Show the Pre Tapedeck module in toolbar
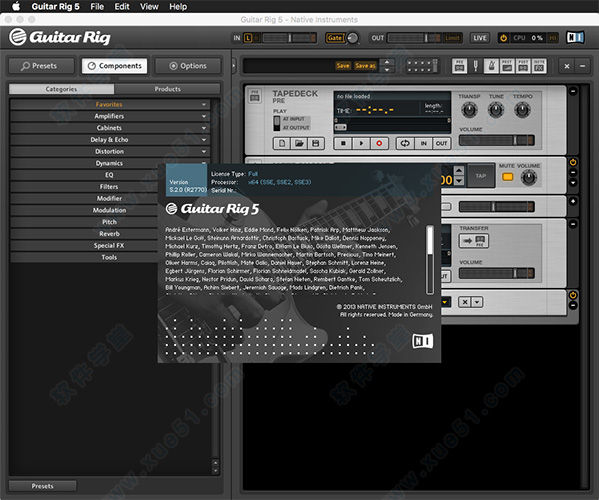 click(x=460, y=66)
